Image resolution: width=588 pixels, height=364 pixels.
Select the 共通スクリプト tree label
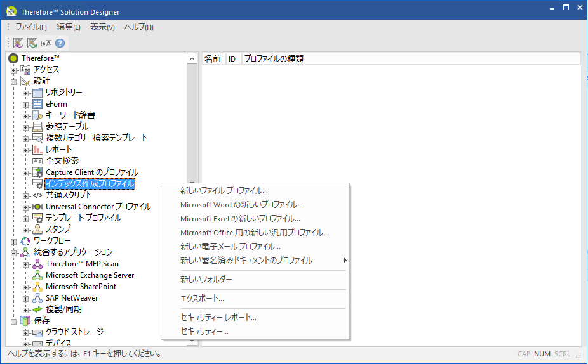coord(69,195)
